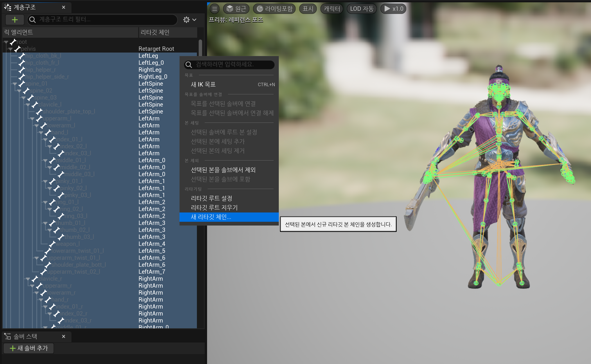Open the 원근 perspective view menu
591x364 pixels.
[x=236, y=9]
